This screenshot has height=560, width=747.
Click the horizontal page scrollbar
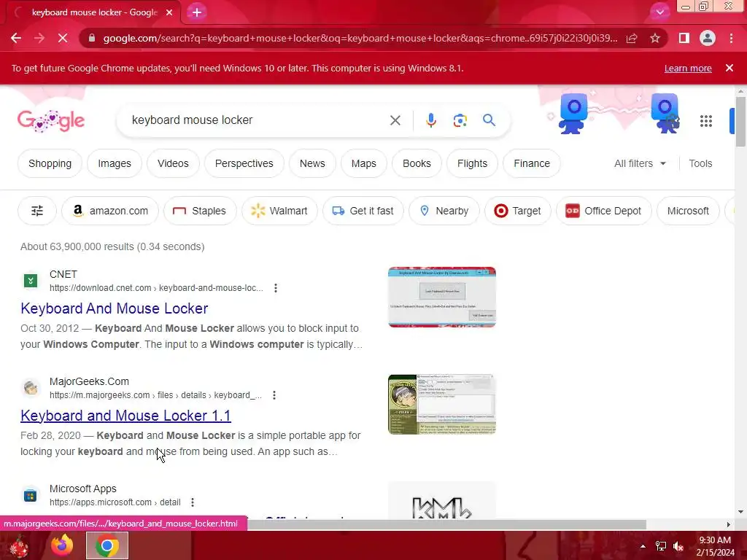446,524
